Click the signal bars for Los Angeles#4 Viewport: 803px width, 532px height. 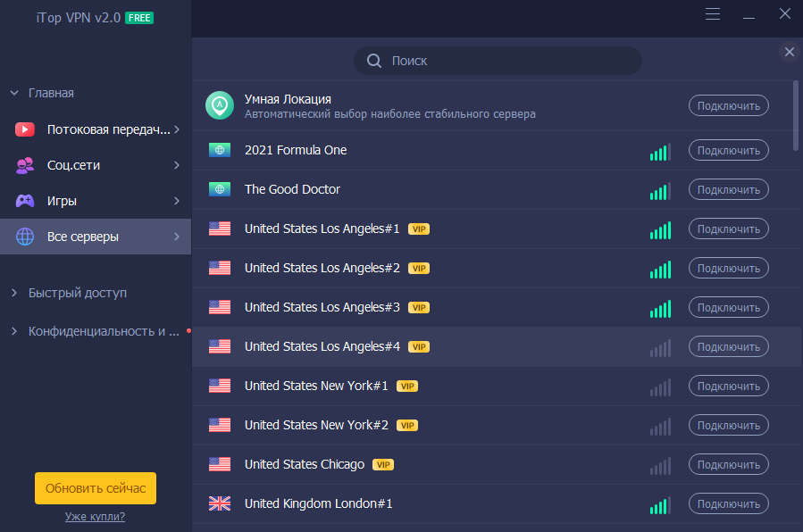point(660,348)
